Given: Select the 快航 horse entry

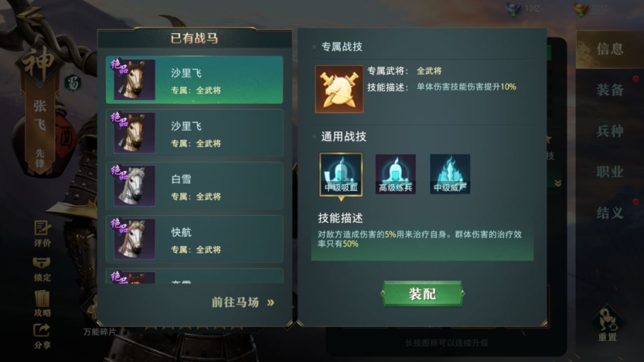Looking at the screenshot, I should (x=194, y=239).
